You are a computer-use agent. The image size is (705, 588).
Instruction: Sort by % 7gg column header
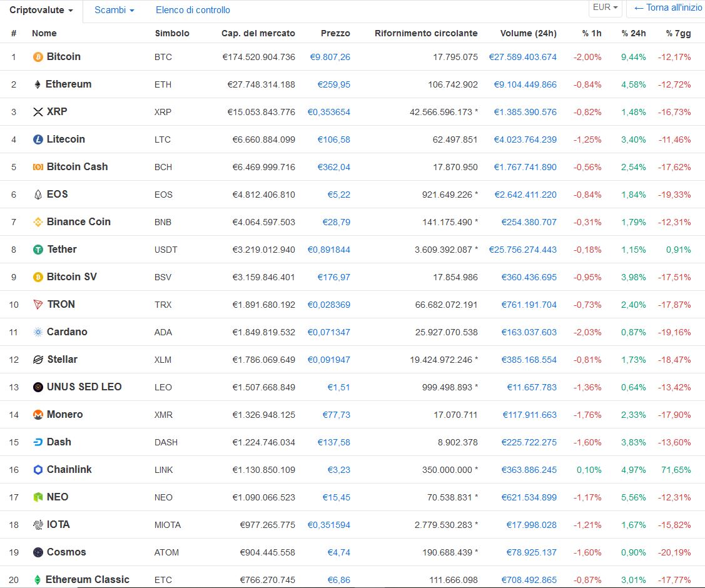coord(679,33)
